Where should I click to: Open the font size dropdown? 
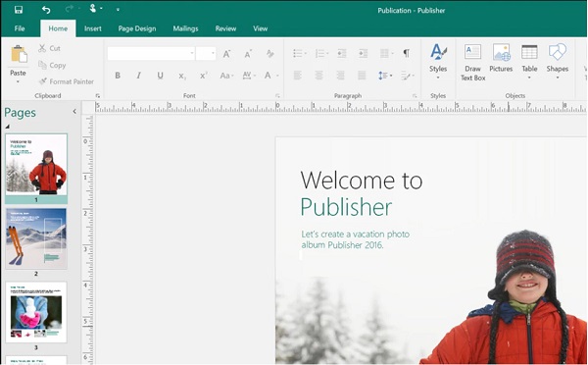coord(213,53)
